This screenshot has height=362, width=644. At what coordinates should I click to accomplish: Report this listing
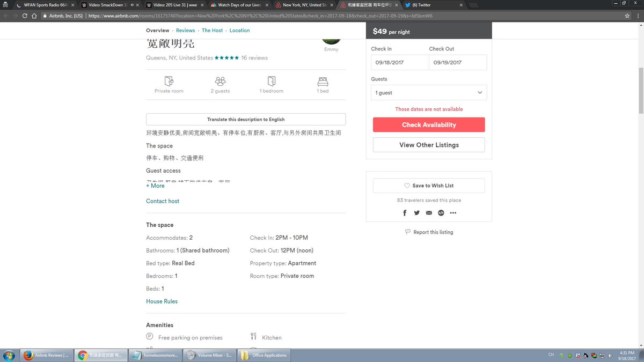click(x=429, y=232)
